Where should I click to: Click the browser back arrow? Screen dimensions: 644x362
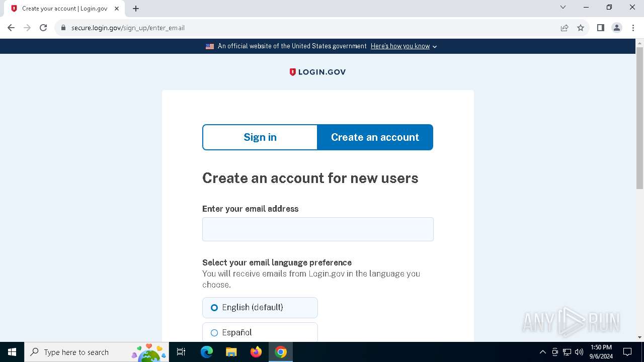[x=11, y=28]
